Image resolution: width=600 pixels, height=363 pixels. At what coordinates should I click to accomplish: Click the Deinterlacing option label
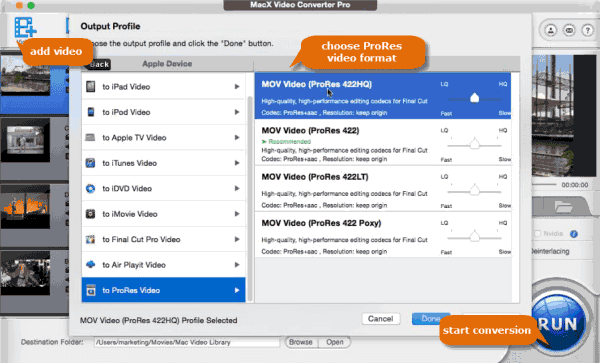[551, 251]
